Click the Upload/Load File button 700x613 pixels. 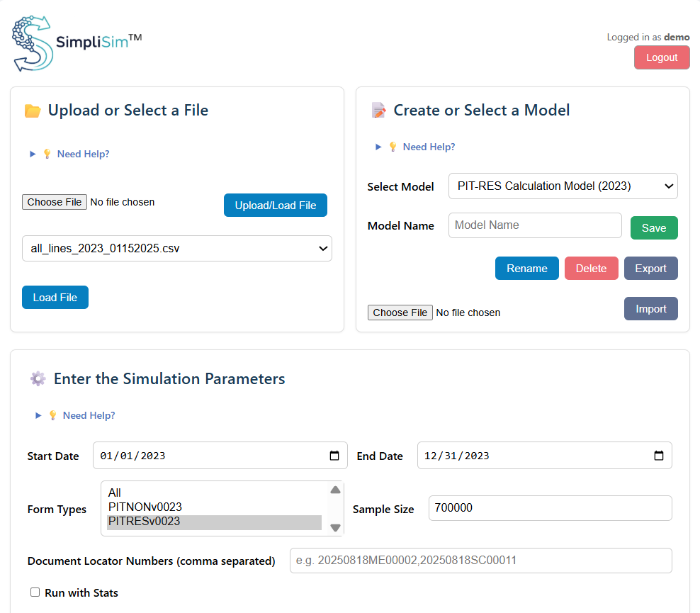[x=275, y=206]
